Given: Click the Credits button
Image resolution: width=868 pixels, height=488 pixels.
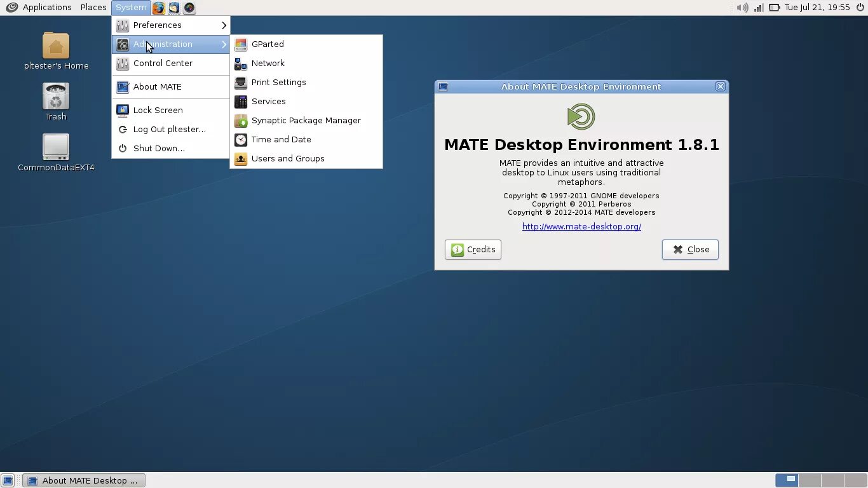Looking at the screenshot, I should [473, 250].
